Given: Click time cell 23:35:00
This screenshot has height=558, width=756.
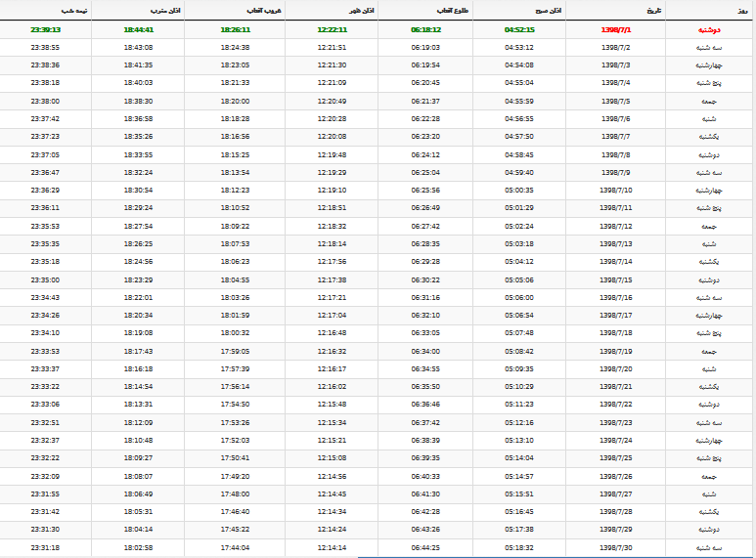Looking at the screenshot, I should [x=45, y=279].
